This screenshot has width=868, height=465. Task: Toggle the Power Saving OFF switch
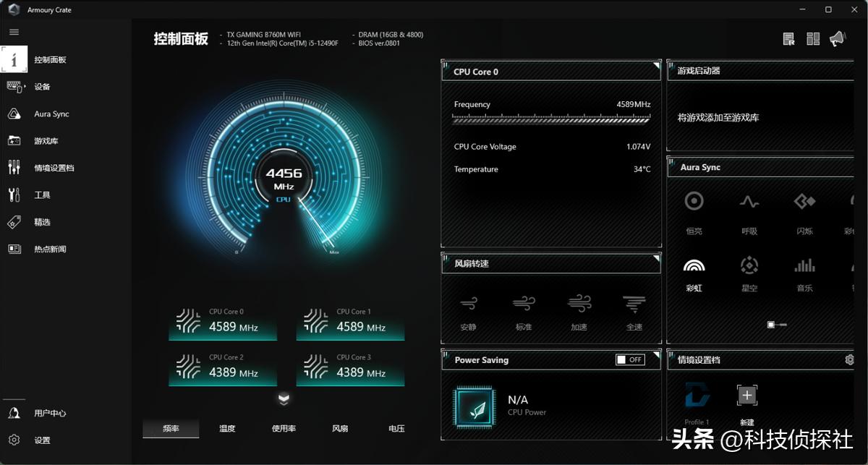coord(629,359)
